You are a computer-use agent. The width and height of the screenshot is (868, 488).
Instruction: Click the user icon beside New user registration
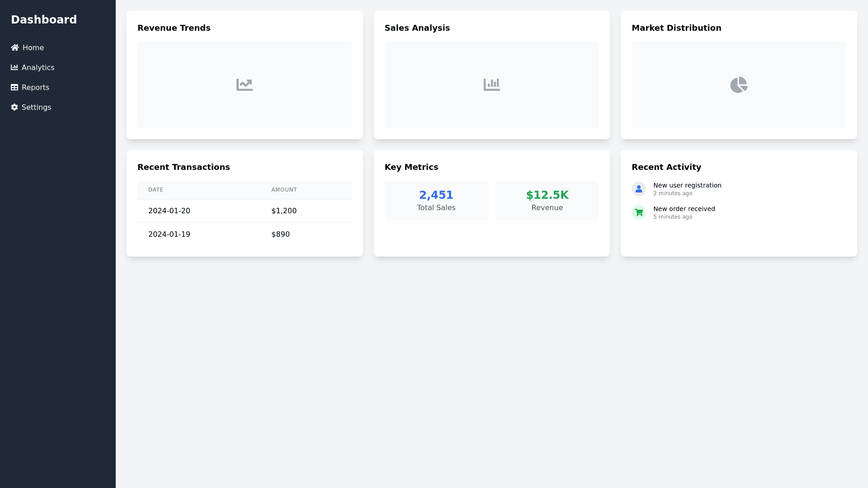638,189
